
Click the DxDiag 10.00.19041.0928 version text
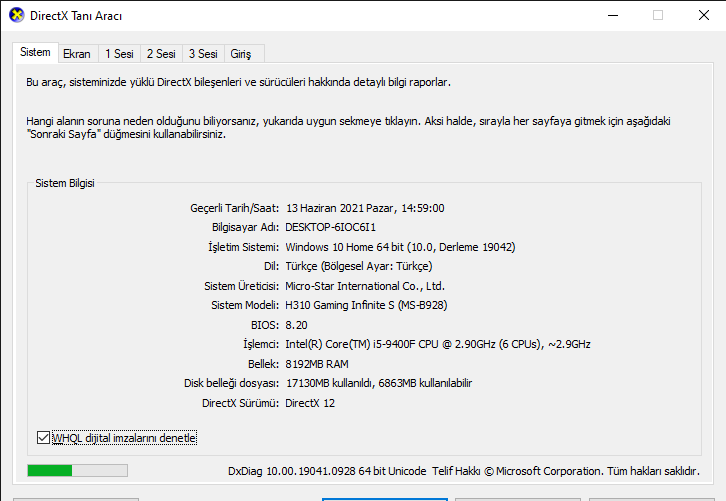coord(327,471)
